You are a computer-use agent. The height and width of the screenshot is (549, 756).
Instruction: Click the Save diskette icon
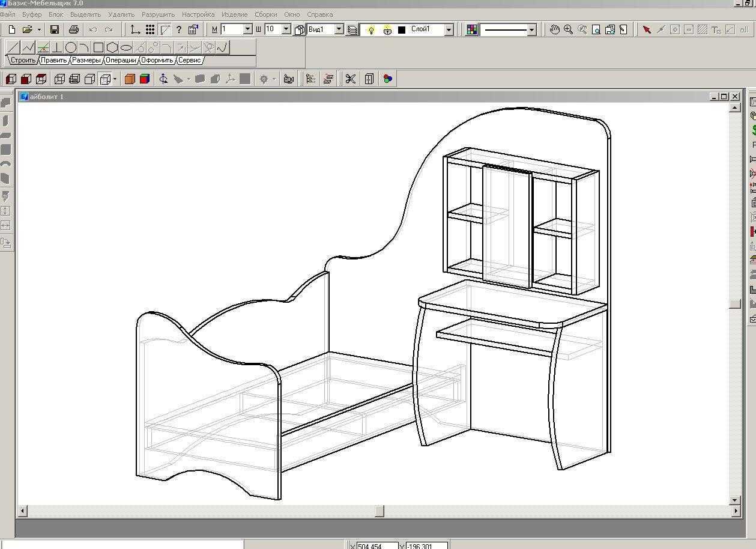click(x=55, y=29)
